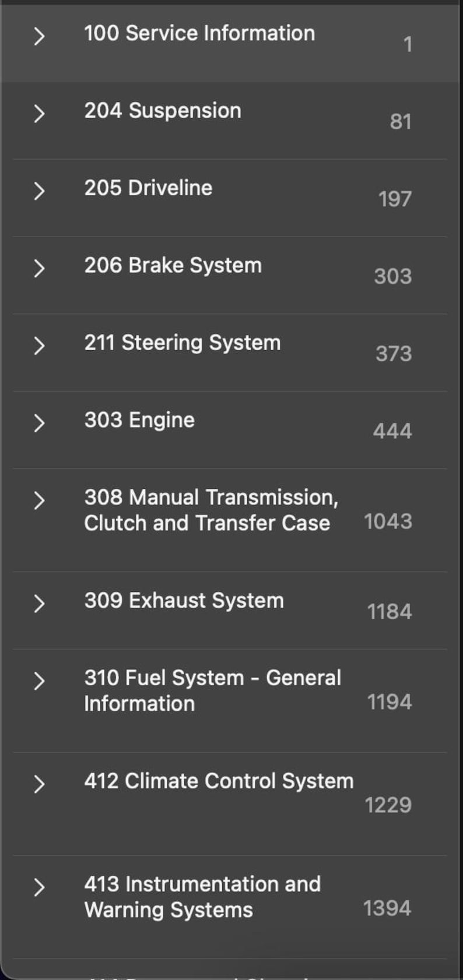This screenshot has height=980, width=463.
Task: Expand 413 Instrumentation and Warning Systems
Action: pyautogui.click(x=40, y=887)
